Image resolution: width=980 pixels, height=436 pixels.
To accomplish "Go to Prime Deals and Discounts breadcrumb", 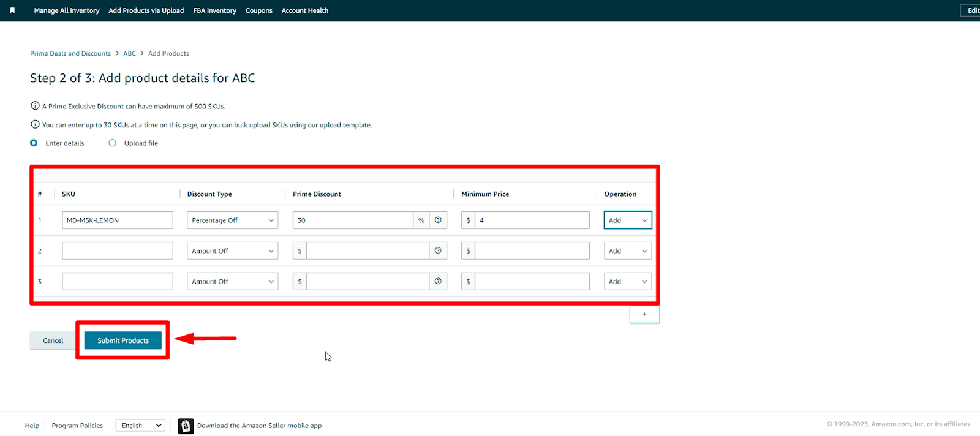I will (x=70, y=54).
